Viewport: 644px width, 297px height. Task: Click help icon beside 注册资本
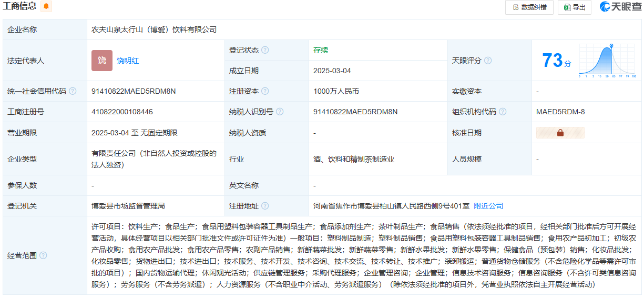pos(265,91)
